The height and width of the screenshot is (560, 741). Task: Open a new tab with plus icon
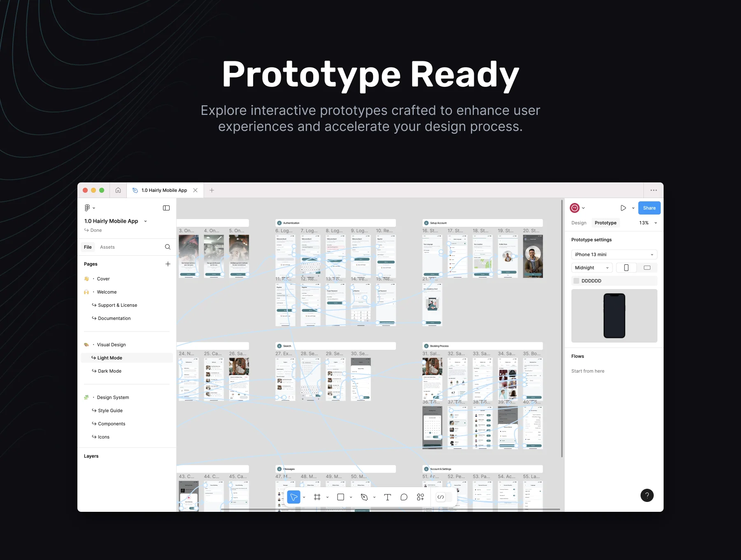212,190
